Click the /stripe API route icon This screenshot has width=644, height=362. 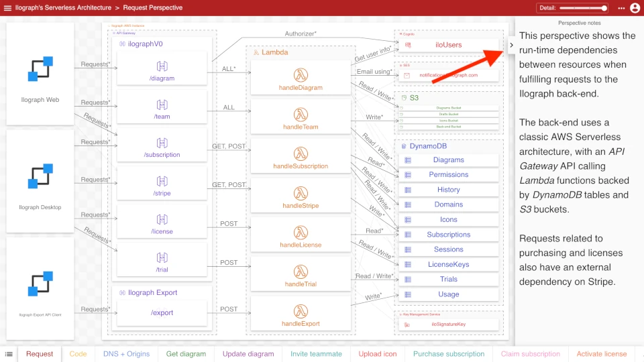pyautogui.click(x=162, y=181)
